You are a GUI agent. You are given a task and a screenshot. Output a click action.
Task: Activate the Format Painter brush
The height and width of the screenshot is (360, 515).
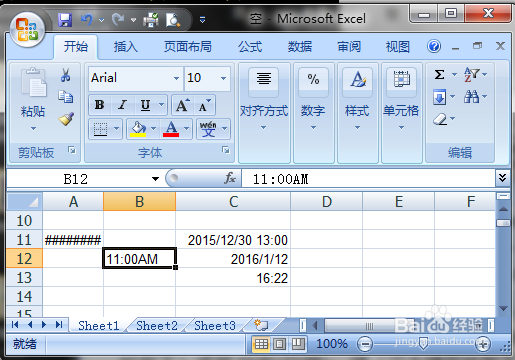(66, 119)
